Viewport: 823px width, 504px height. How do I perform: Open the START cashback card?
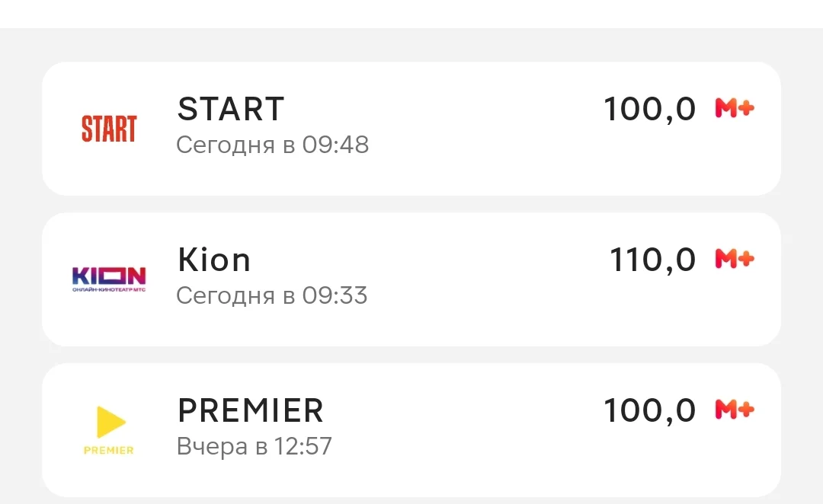tap(411, 129)
